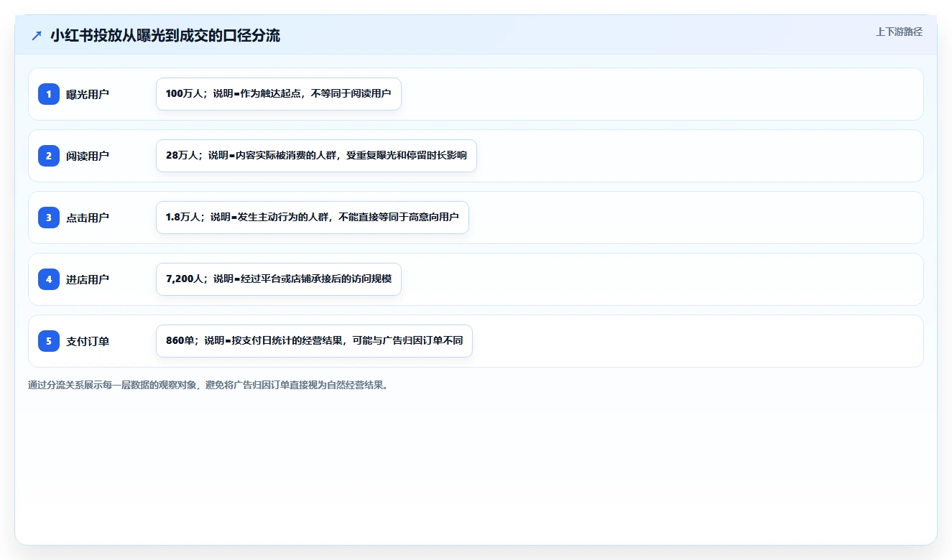Click the step number 1 badge
Image resolution: width=952 pixels, height=560 pixels.
(x=49, y=94)
